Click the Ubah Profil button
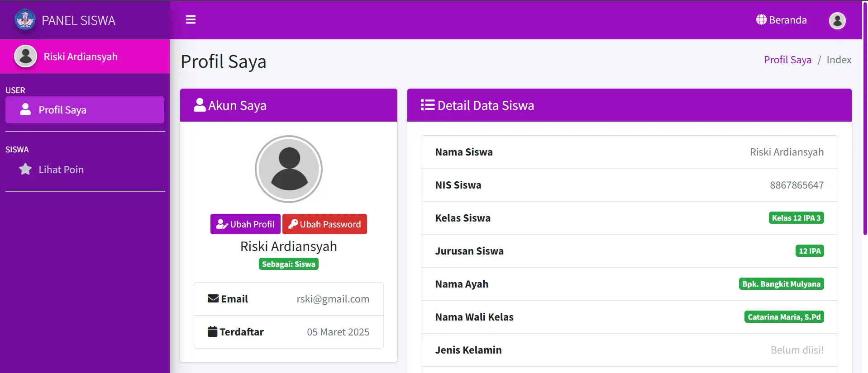Viewport: 868px width, 373px height. tap(245, 224)
